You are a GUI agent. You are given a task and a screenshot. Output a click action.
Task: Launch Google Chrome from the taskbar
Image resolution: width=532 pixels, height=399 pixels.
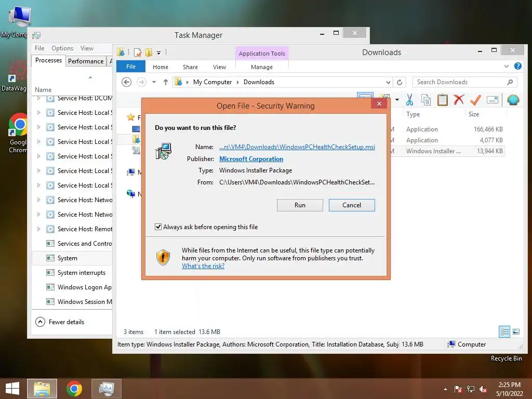74,389
